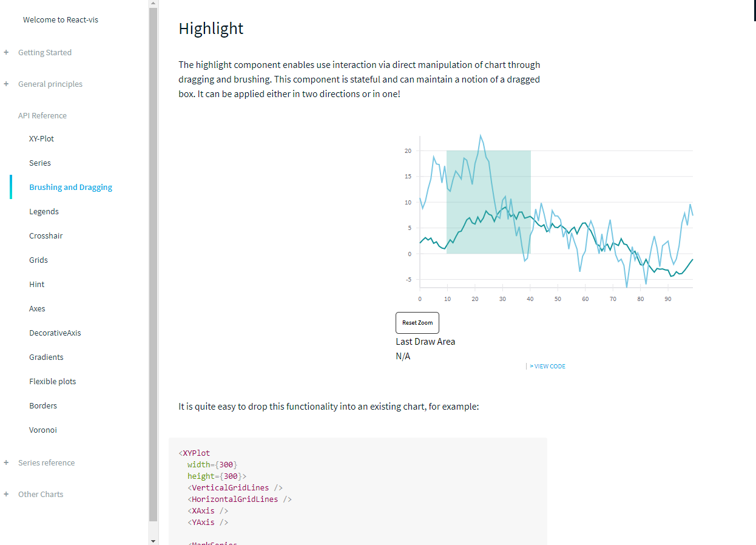Expand the General principles section
This screenshot has height=545, width=756.
[50, 84]
